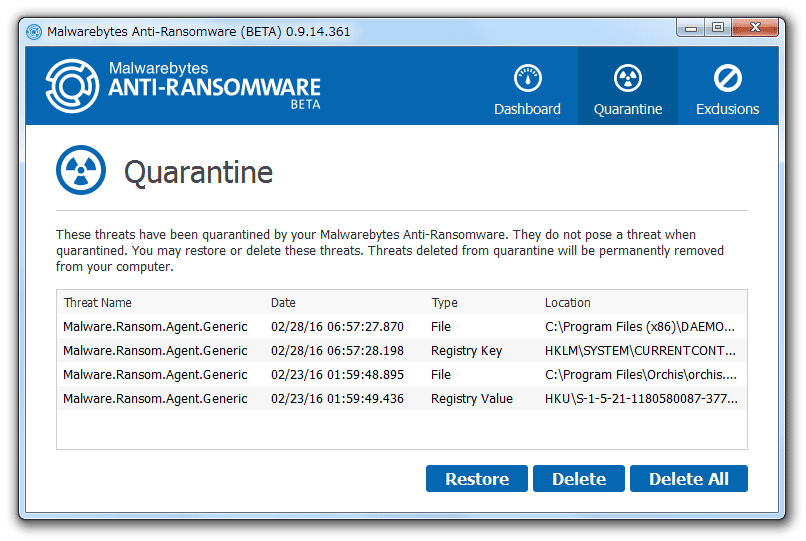This screenshot has height=541, width=806.
Task: Click the title bar application icon
Action: pos(34,32)
